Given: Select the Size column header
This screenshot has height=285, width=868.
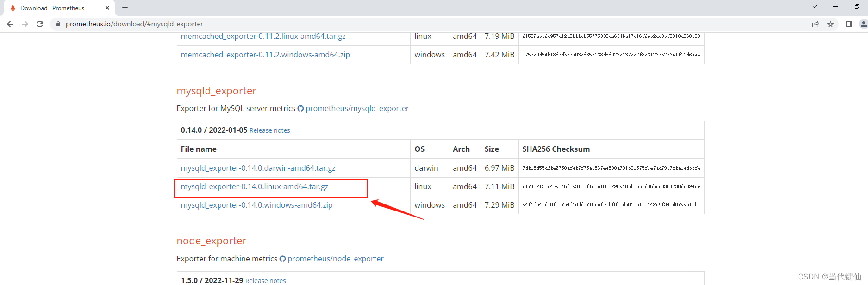Looking at the screenshot, I should point(492,149).
